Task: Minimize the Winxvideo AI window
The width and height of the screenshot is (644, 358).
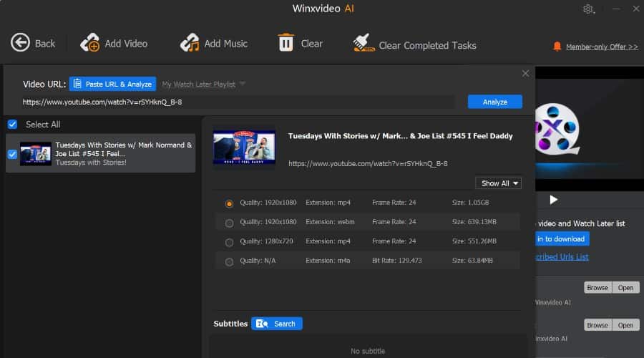Action: [x=615, y=9]
